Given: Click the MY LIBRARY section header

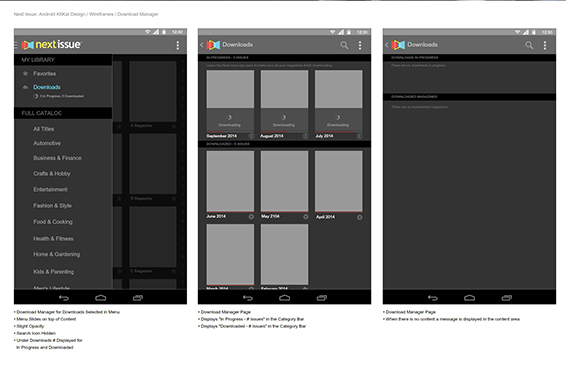Looking at the screenshot, I should [x=63, y=60].
